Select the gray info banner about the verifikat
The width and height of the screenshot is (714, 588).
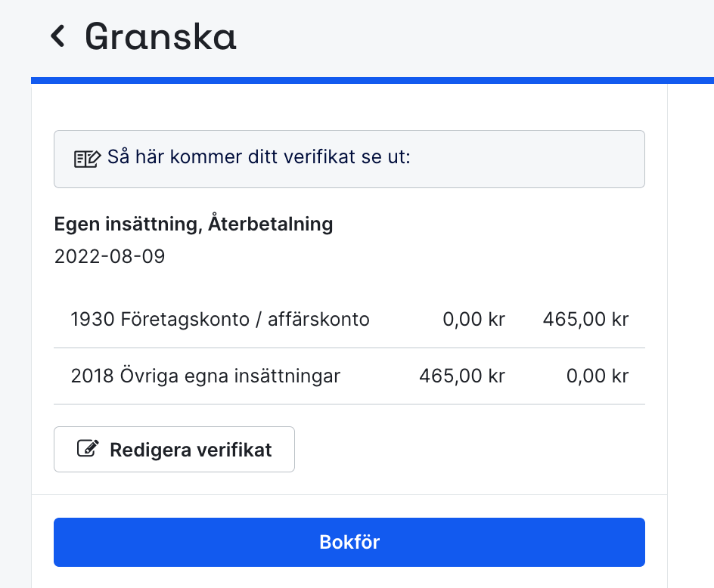point(349,158)
